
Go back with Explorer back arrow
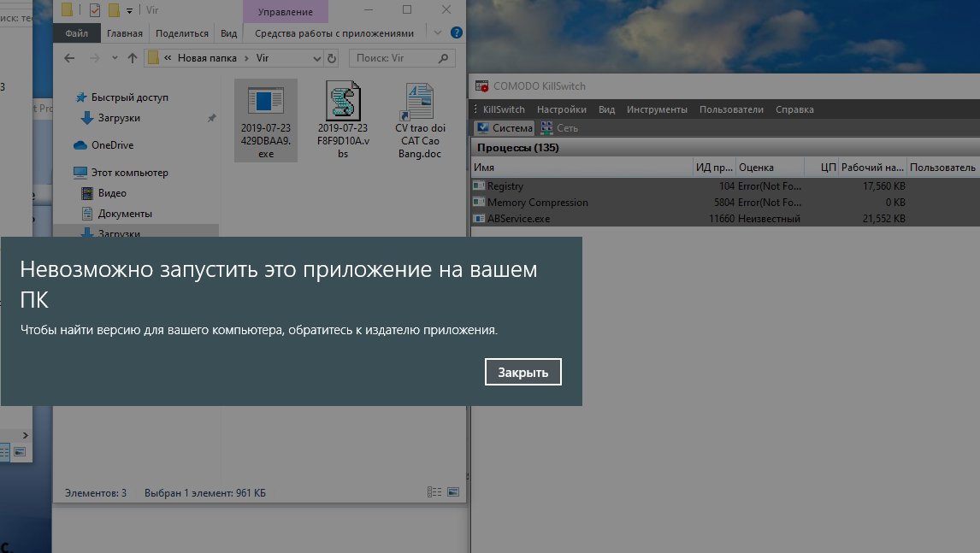pyautogui.click(x=69, y=58)
